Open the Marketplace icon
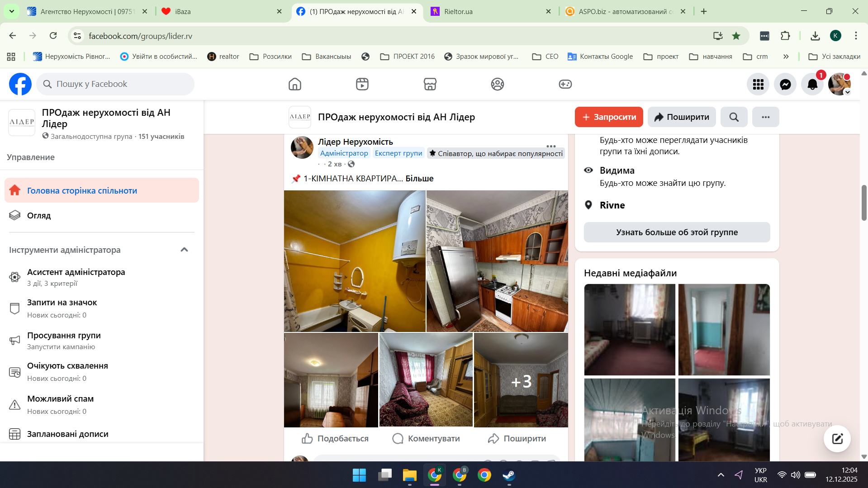Image resolution: width=868 pixels, height=488 pixels. coord(430,84)
